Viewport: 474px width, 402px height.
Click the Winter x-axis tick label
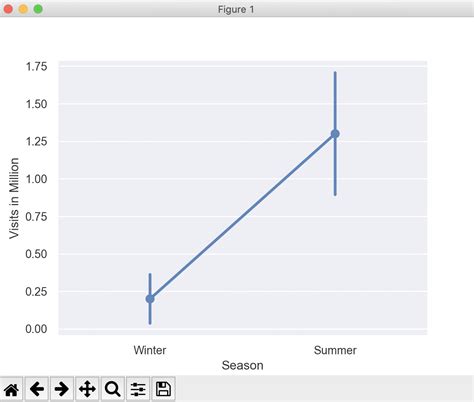click(x=150, y=350)
